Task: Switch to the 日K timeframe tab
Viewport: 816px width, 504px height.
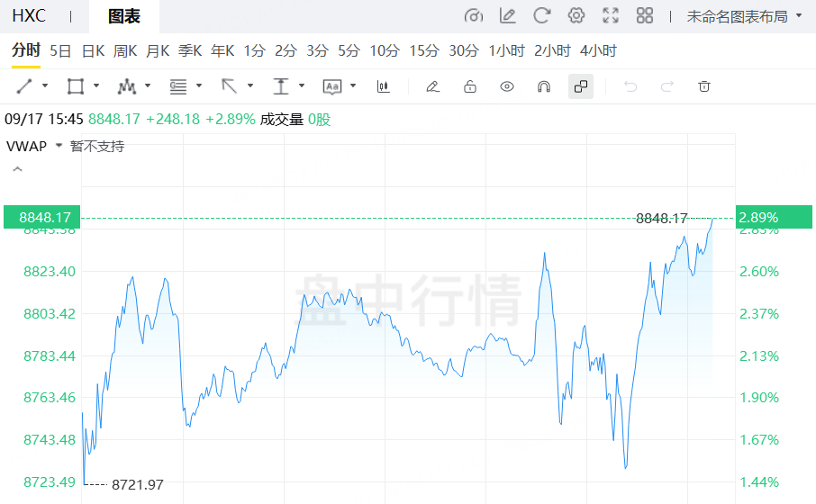Action: [93, 50]
